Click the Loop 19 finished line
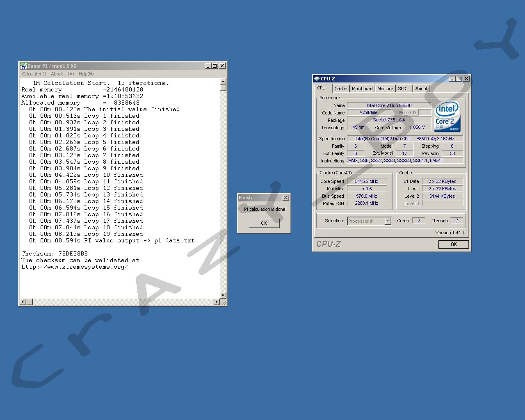The image size is (525, 420). 86,234
